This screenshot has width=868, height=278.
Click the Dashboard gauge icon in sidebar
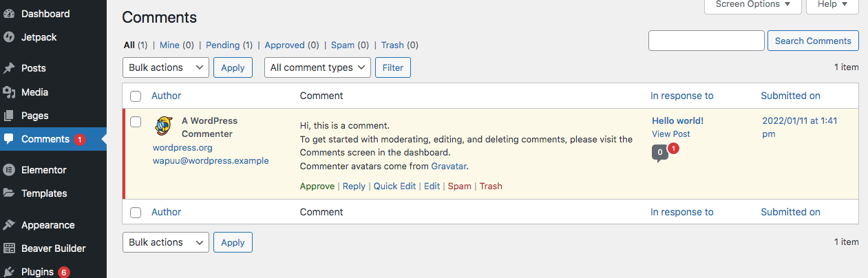point(9,14)
